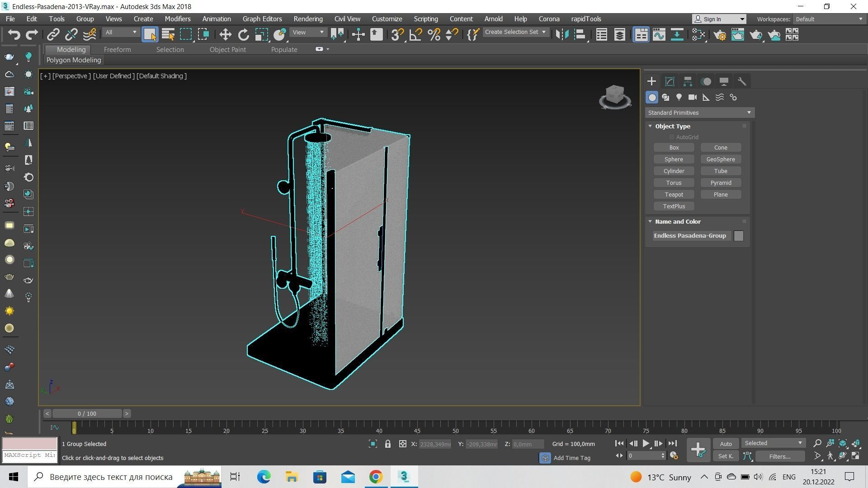Screen dimensions: 868x488
Task: Toggle the Selection Lock icon
Action: (387, 444)
